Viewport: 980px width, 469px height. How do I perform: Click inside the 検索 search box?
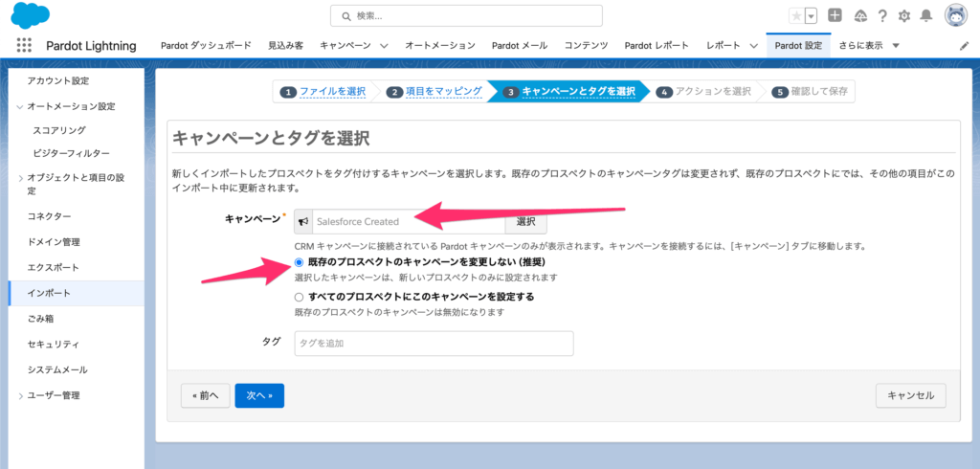(x=466, y=16)
